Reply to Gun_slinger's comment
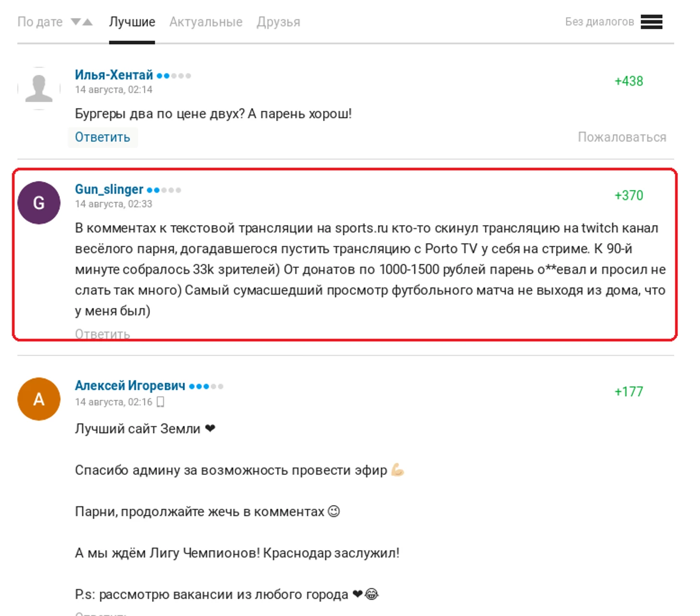Image resolution: width=700 pixels, height=616 pixels. [x=102, y=334]
